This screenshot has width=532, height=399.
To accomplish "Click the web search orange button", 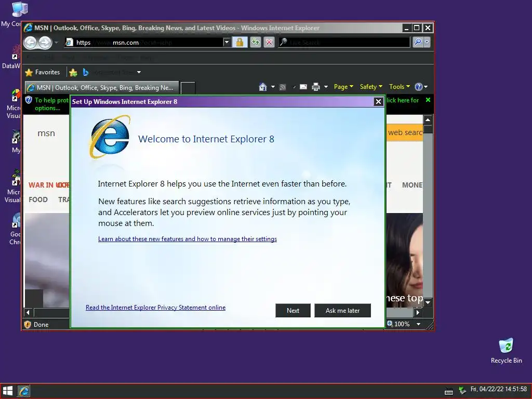I will coord(405,132).
